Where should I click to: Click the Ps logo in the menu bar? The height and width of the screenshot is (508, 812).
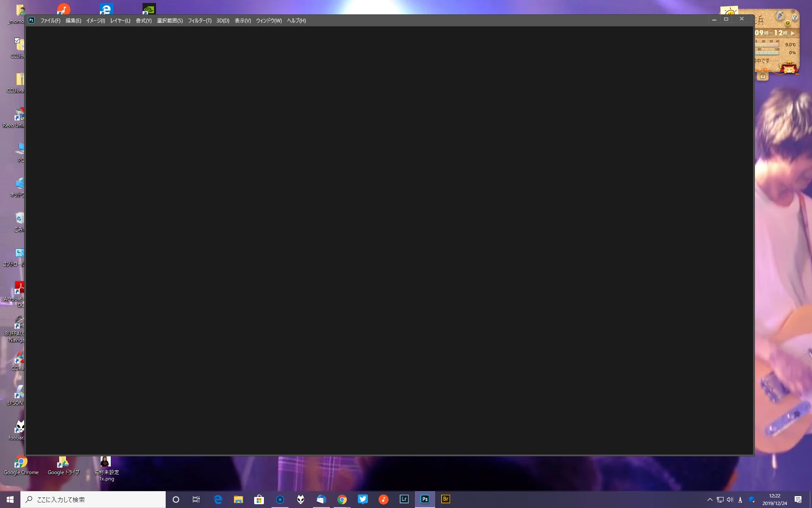(31, 20)
